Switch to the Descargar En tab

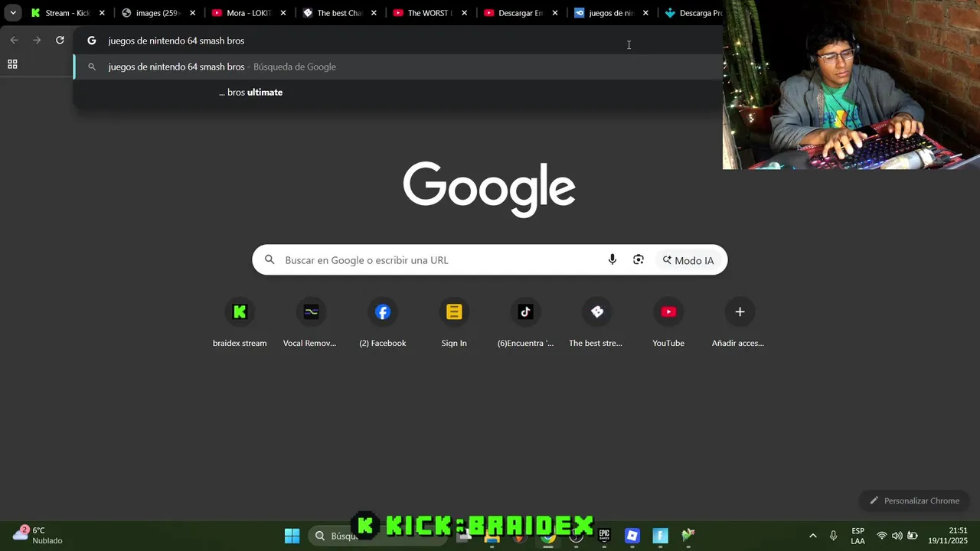tap(520, 13)
